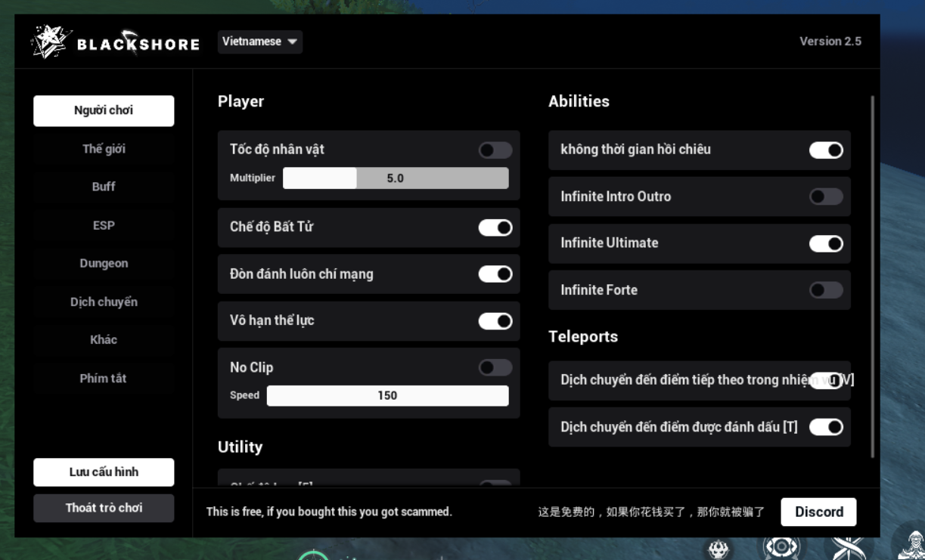Click the flame-shaped skill icon in HUD

pos(718,549)
